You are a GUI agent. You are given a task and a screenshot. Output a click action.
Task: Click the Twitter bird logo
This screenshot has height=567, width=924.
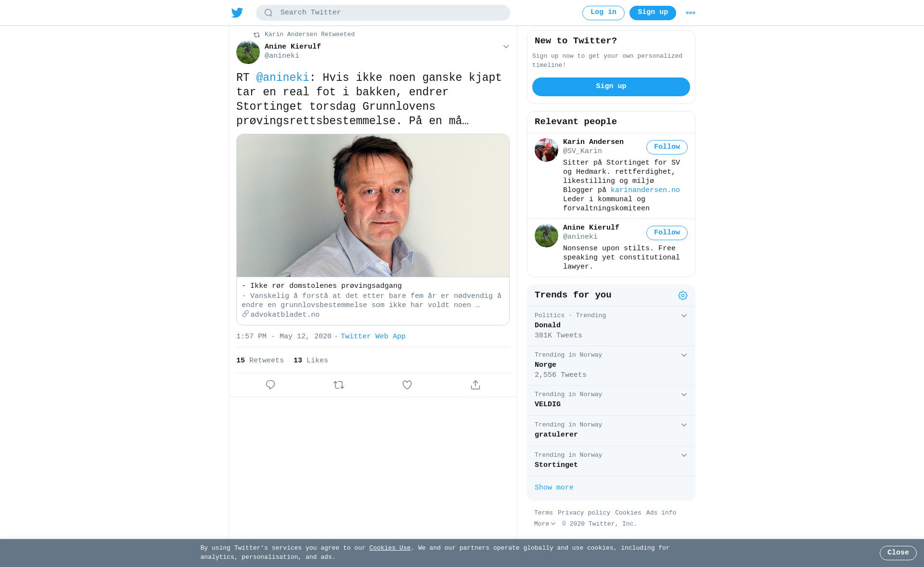coord(237,13)
